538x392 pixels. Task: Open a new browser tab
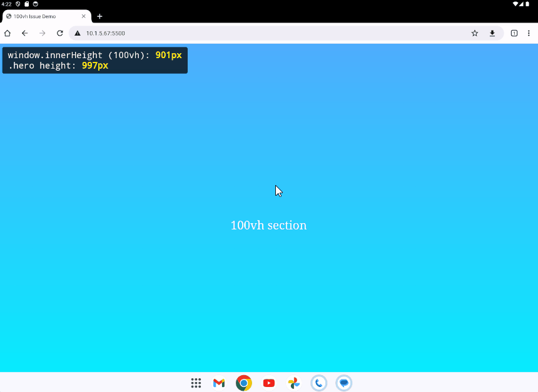point(99,16)
